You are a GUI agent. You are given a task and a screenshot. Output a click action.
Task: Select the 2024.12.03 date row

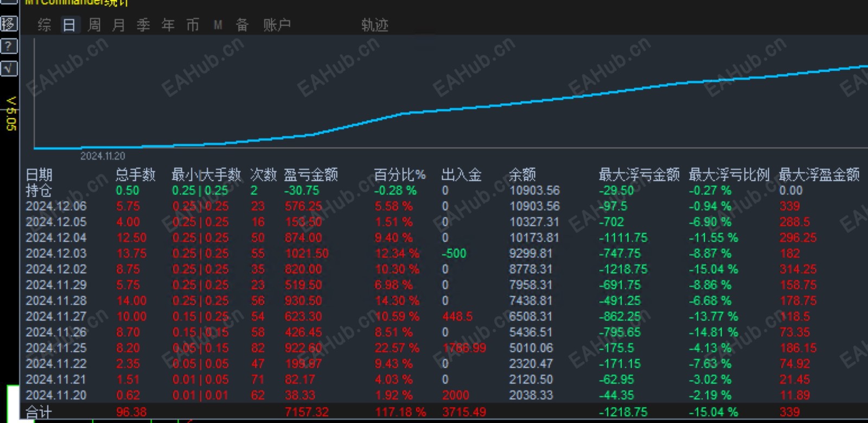point(56,254)
